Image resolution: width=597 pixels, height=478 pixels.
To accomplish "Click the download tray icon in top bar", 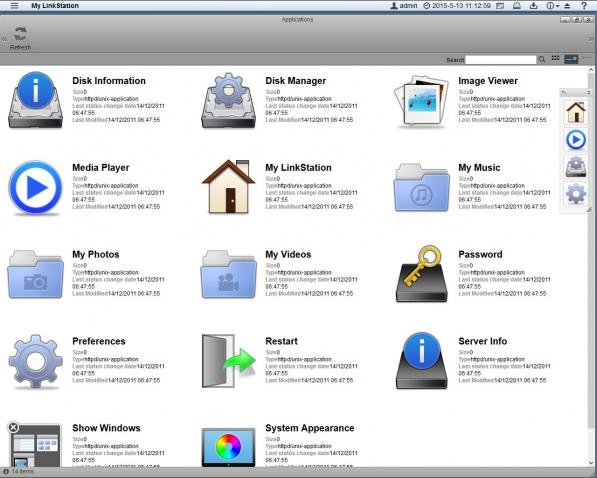I will [x=533, y=6].
